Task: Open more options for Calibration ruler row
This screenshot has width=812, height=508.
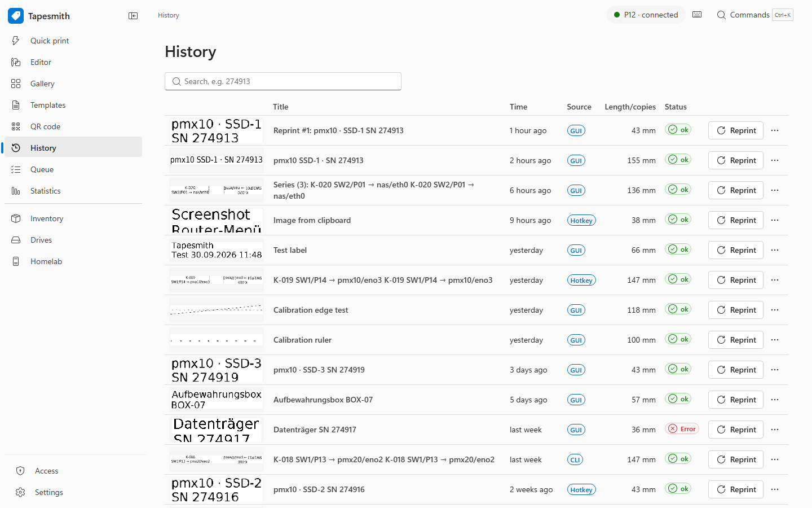Action: point(775,340)
